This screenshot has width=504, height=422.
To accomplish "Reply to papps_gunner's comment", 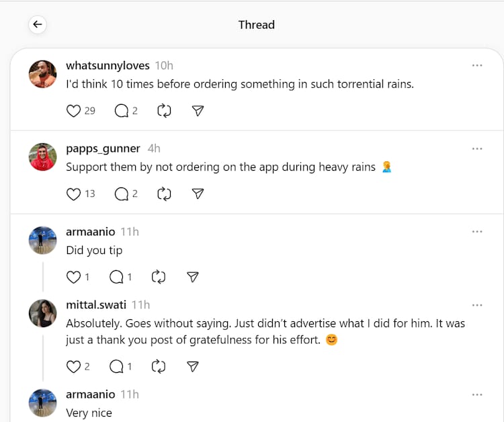I will click(x=122, y=194).
